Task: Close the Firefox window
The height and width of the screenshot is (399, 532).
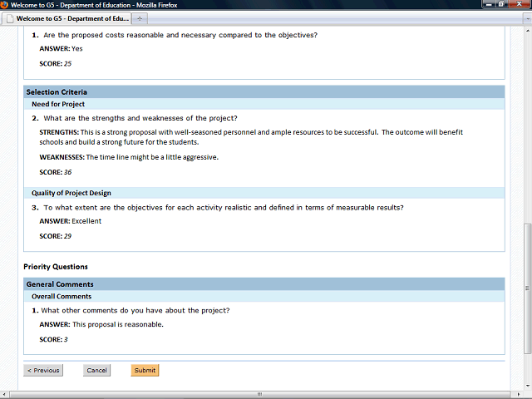Action: click(x=520, y=4)
